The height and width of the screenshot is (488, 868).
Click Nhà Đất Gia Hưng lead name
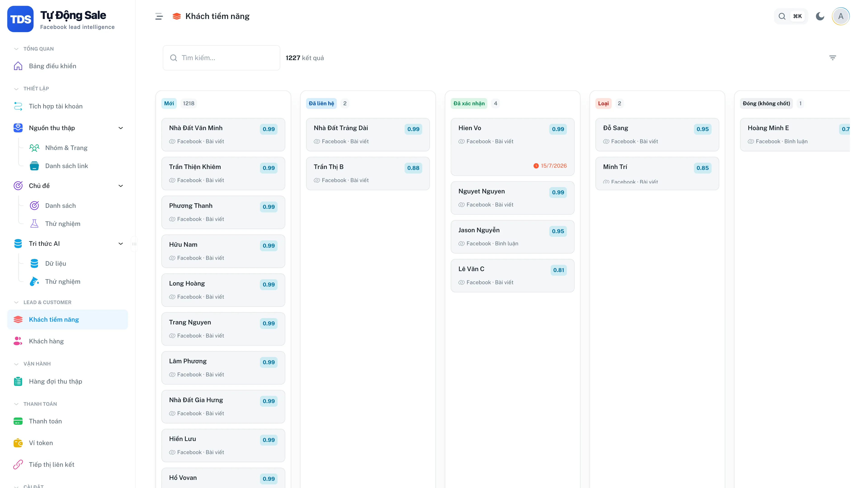point(196,400)
